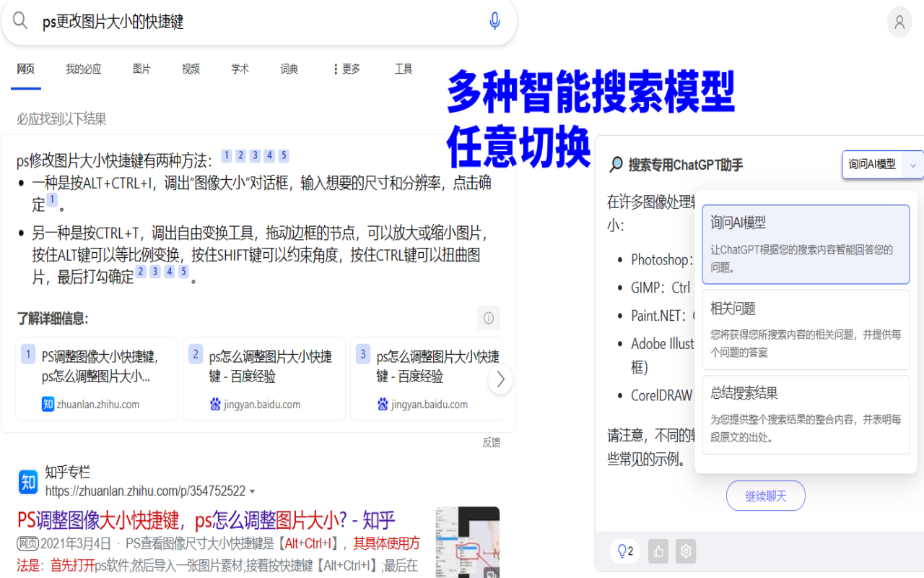The image size is (924, 578).
Task: Show next source cards with the carousel arrow
Action: click(500, 379)
